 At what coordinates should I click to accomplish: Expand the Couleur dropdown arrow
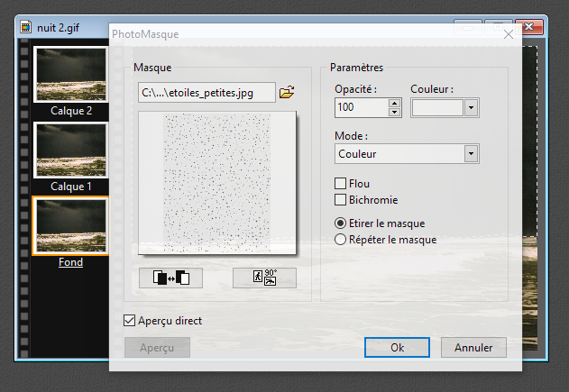tap(470, 108)
